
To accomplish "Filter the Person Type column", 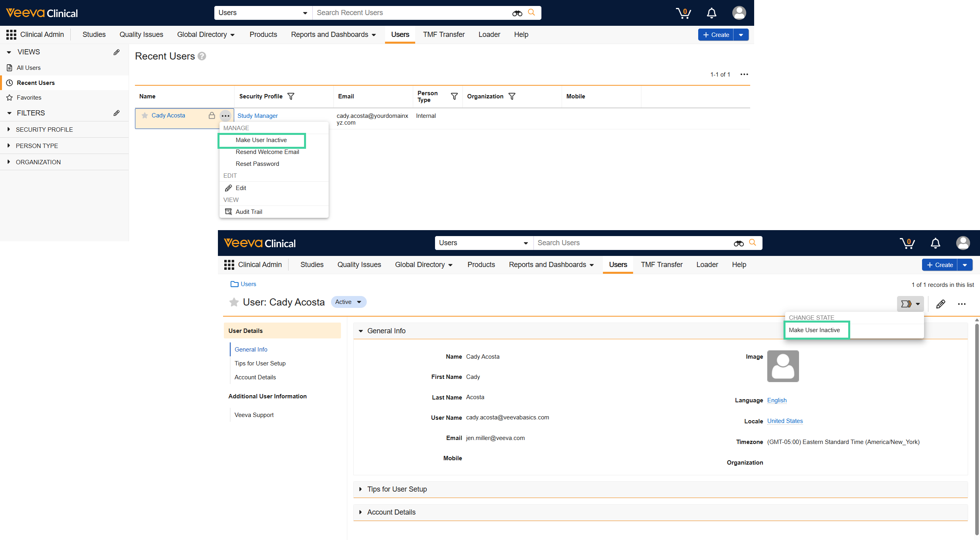I will coord(454,96).
